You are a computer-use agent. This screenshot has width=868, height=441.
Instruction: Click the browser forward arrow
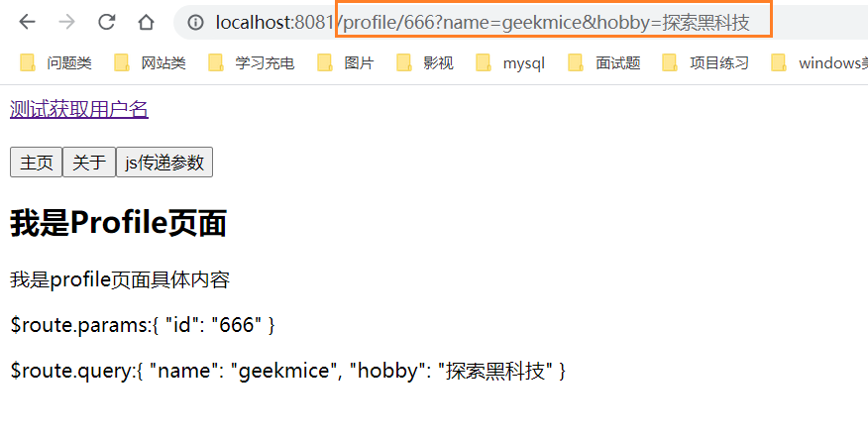66,22
